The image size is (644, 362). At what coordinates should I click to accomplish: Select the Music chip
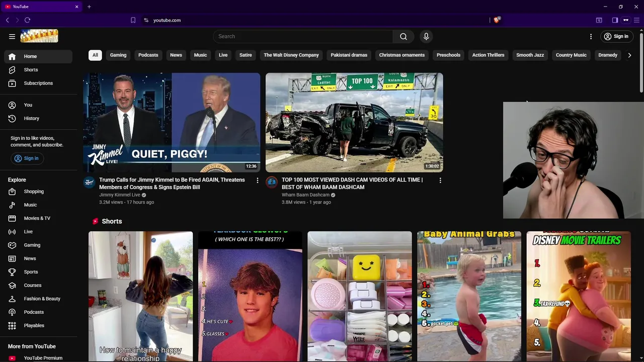200,55
